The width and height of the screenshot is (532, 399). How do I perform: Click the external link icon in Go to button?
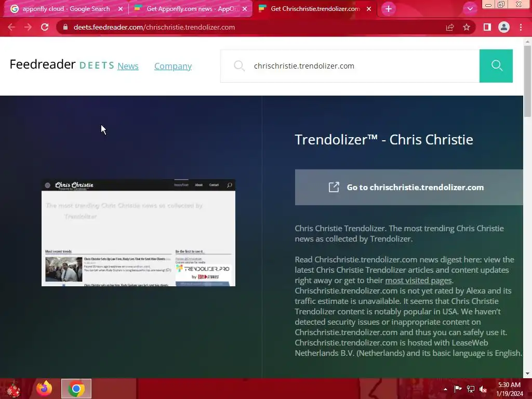pos(334,187)
